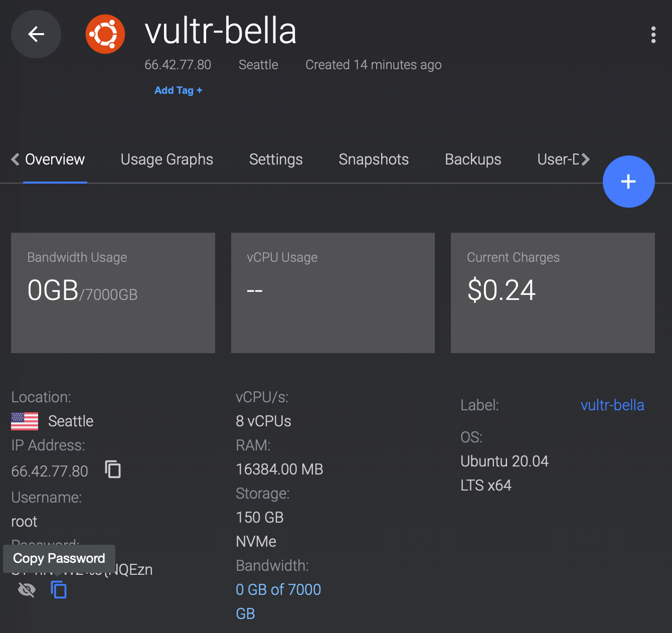Copy the root password
Viewport: 672px width, 633px height.
(59, 589)
